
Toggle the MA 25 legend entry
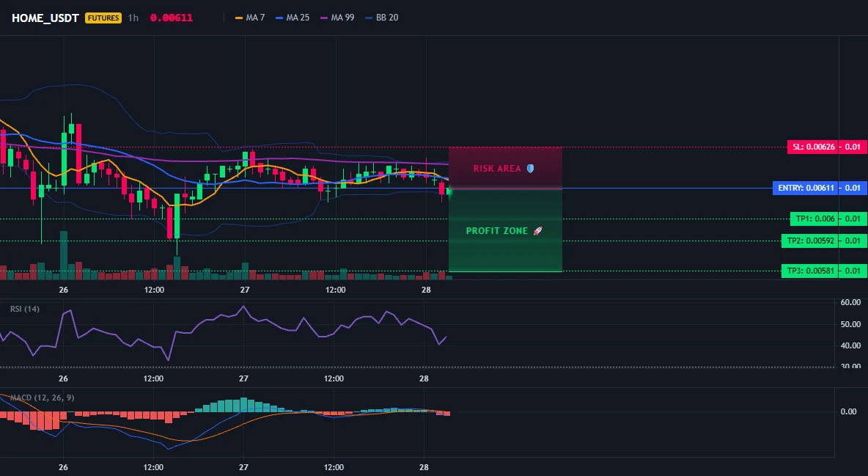point(293,18)
